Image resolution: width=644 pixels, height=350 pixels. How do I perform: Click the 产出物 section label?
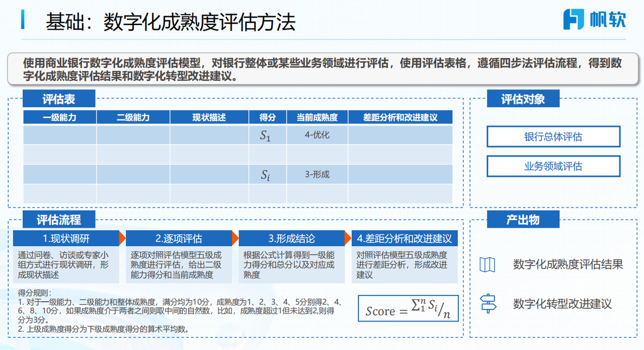[523, 220]
